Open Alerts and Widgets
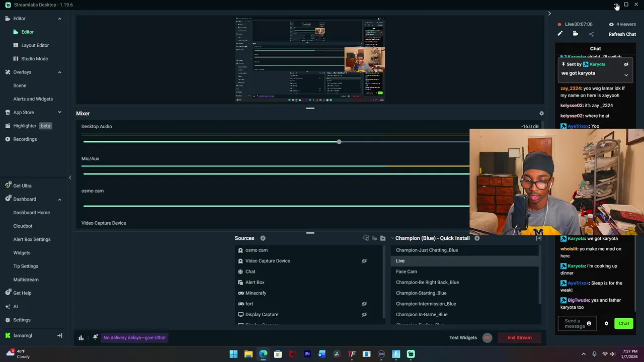 tap(33, 99)
